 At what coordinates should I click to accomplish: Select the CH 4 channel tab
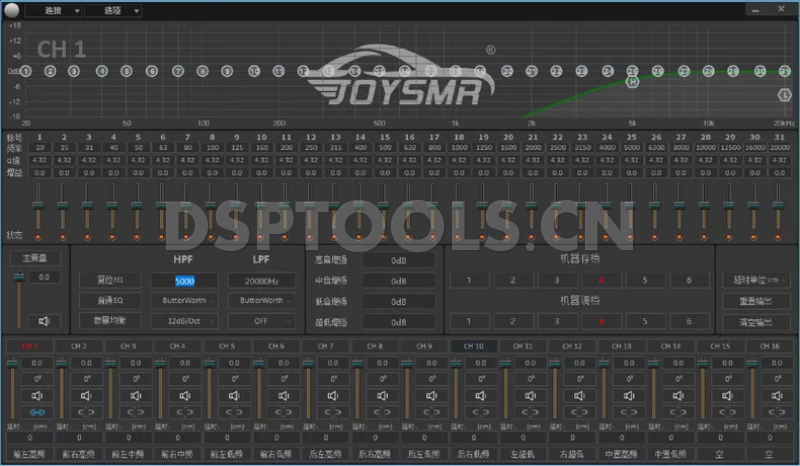click(x=178, y=346)
